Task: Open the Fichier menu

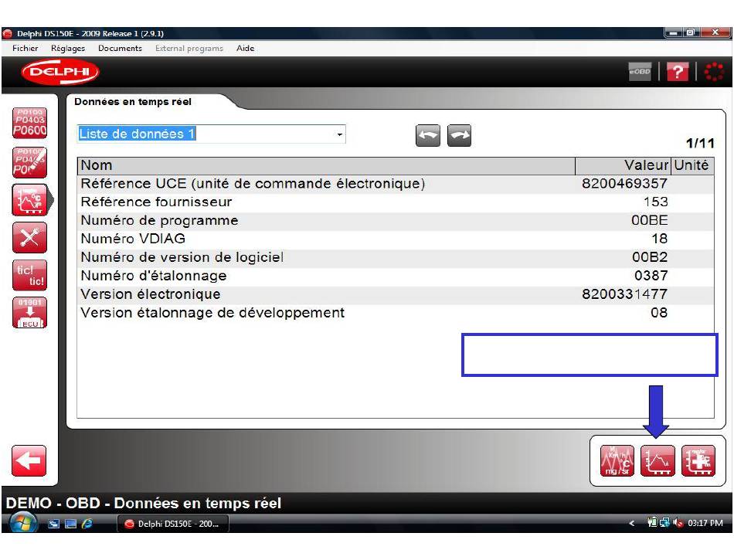Action: (25, 48)
